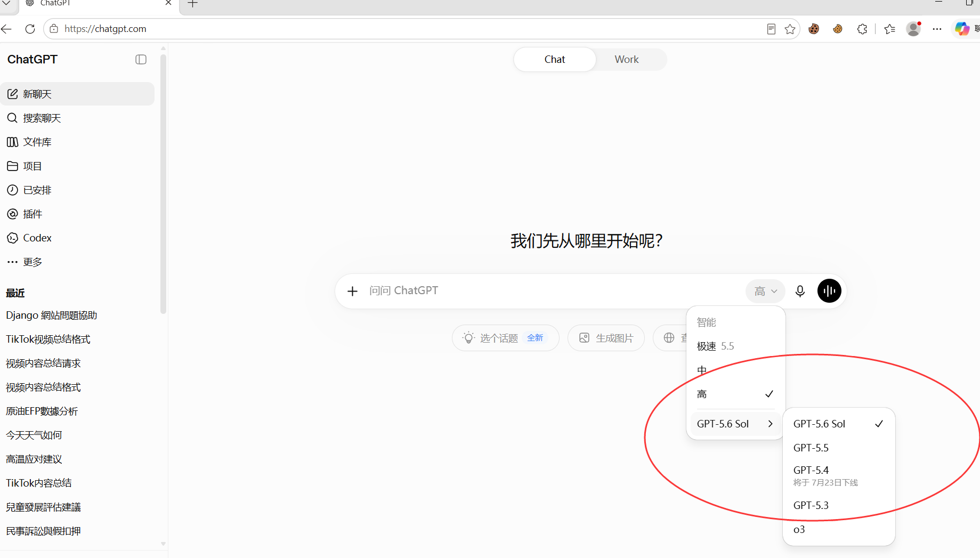The image size is (980, 558).
Task: Start voice mode with the black waveform button
Action: (829, 290)
